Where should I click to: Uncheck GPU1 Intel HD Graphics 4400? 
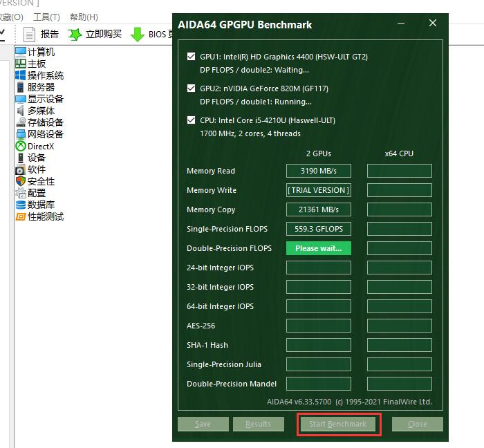tap(191, 57)
